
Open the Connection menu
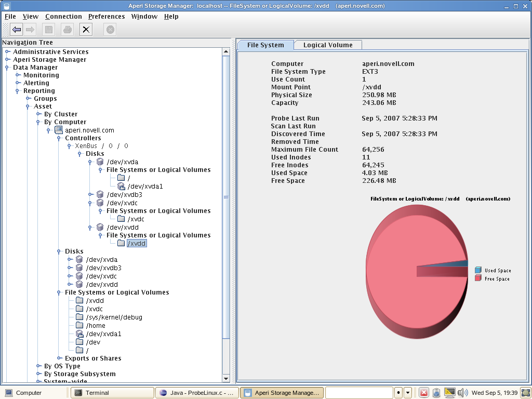63,16
